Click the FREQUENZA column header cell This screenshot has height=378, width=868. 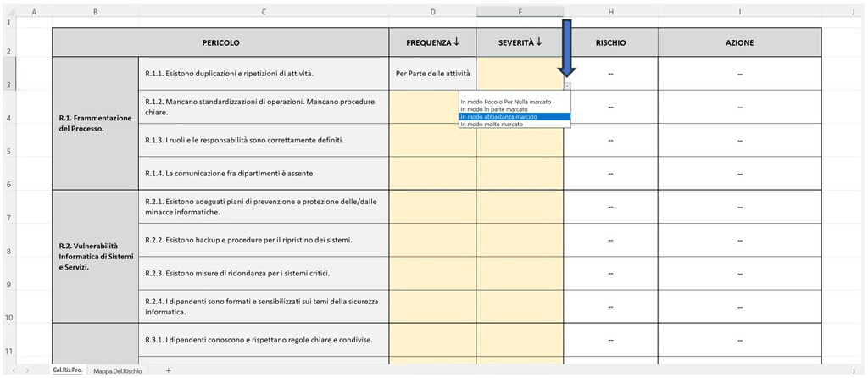[x=432, y=42]
